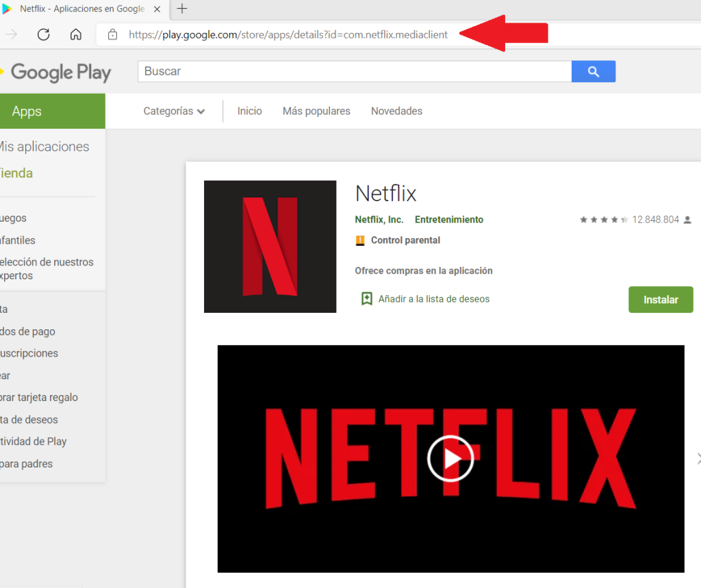The image size is (701, 588).
Task: Open a new browser tab with the plus icon
Action: coord(181,10)
